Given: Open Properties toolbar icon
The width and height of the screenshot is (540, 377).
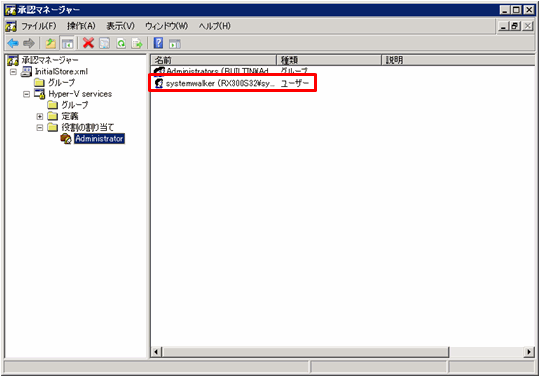Looking at the screenshot, I should (104, 43).
